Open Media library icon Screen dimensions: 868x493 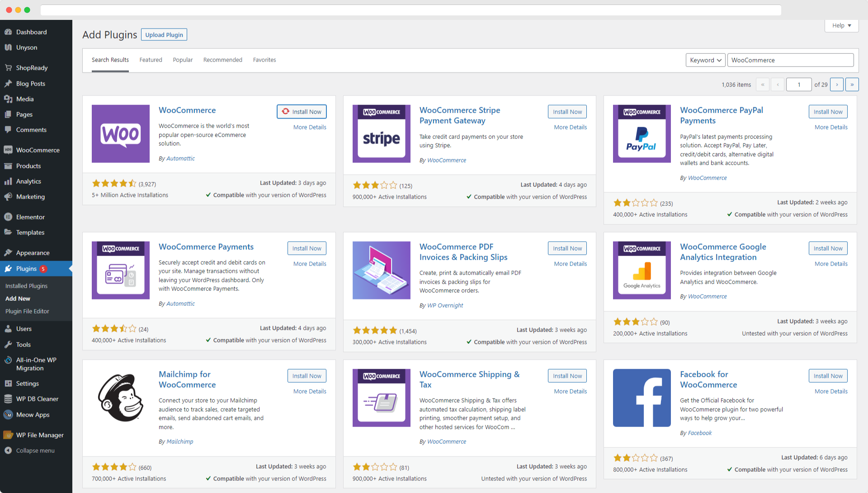8,99
